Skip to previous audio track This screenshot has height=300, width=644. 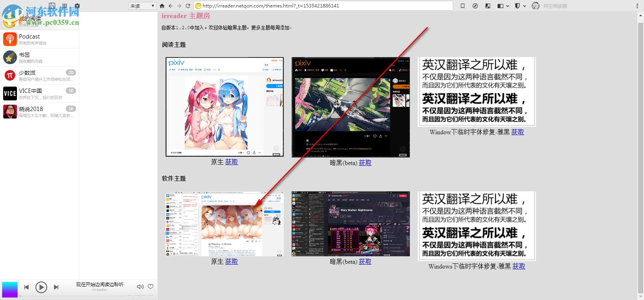26,287
